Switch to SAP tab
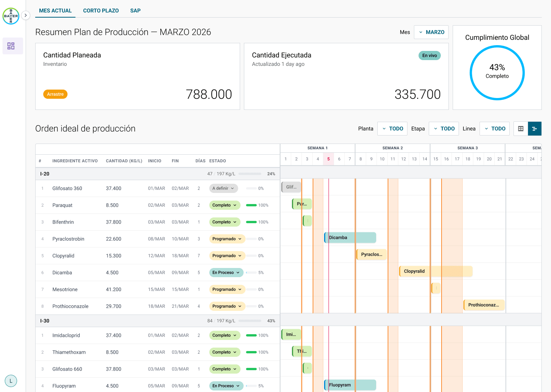This screenshot has height=392, width=551. pyautogui.click(x=135, y=11)
